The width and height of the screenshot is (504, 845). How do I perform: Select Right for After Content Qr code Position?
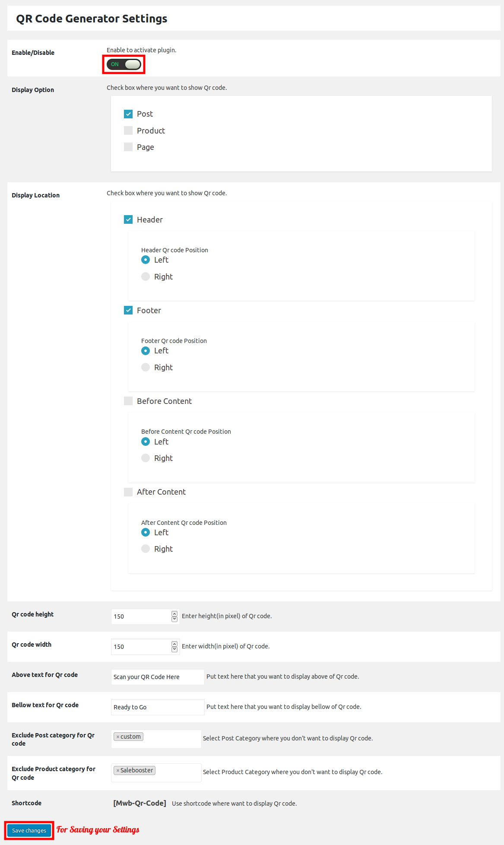click(146, 549)
